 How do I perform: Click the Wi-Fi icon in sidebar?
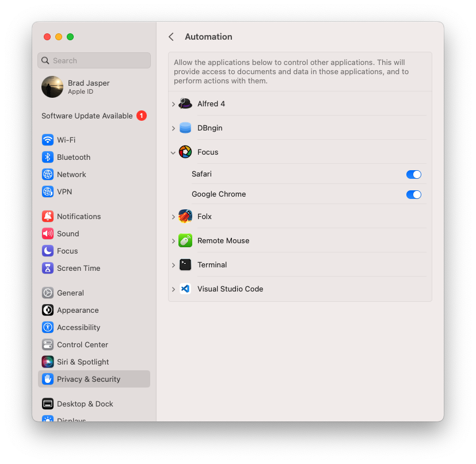point(48,140)
